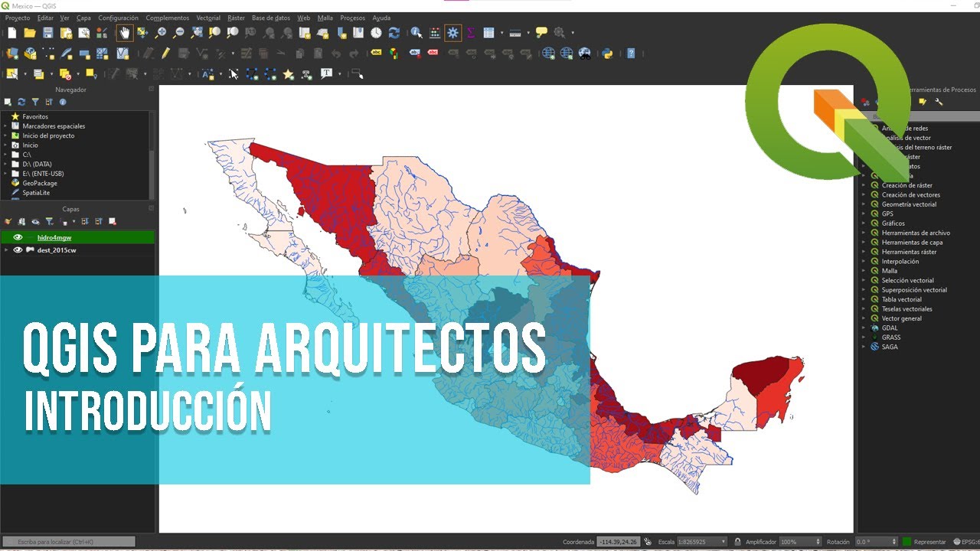Toggle the scale lock padlock icon
The image size is (980, 551).
[737, 542]
